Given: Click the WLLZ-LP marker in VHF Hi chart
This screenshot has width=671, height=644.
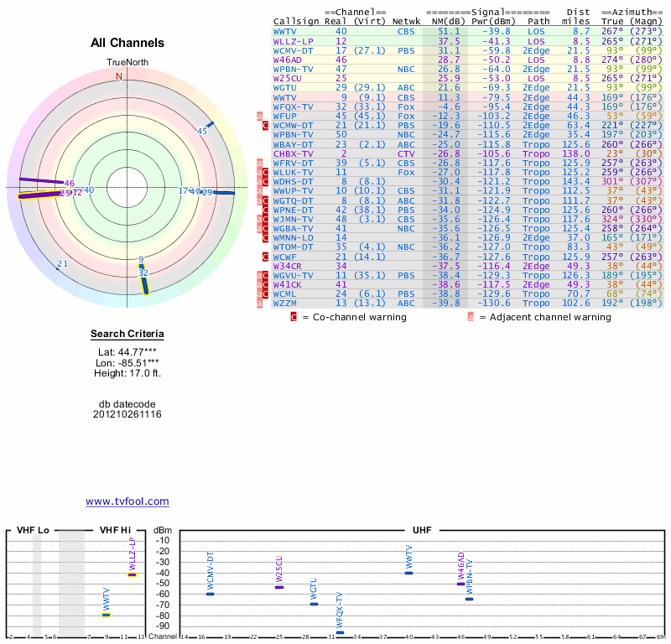Looking at the screenshot, I should click(x=132, y=574).
